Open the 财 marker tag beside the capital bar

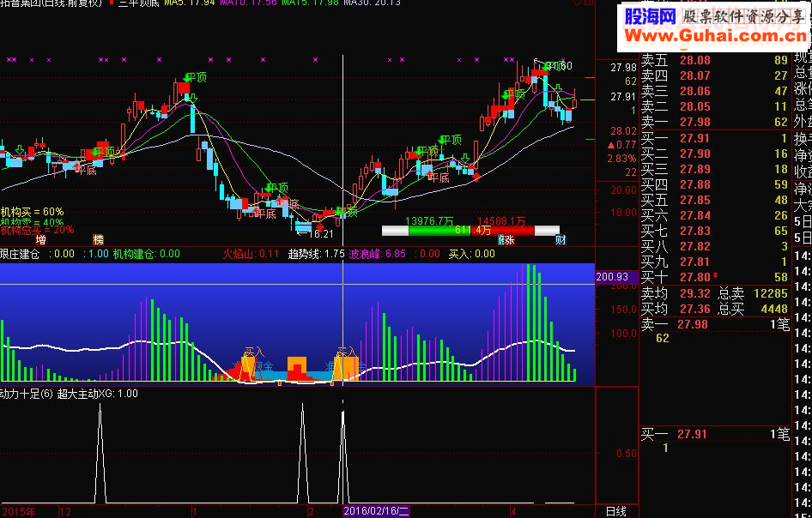tap(561, 239)
